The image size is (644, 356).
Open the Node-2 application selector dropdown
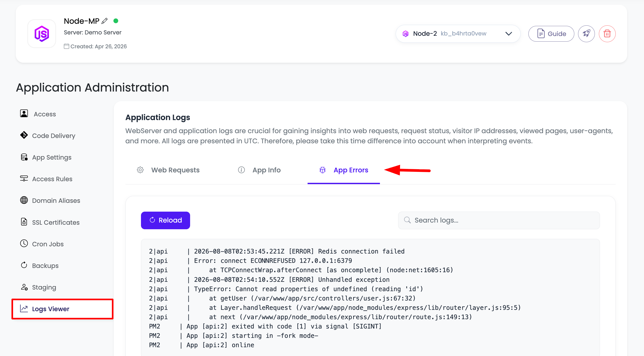[458, 34]
